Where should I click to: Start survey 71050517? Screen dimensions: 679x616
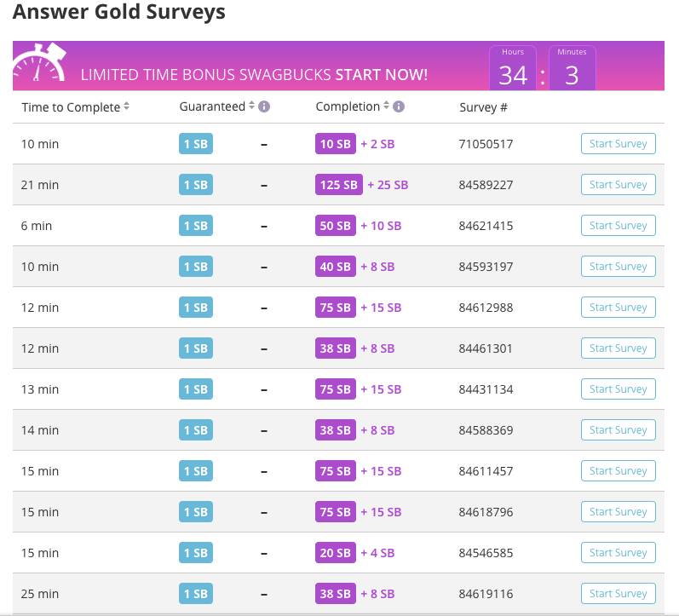coord(618,144)
